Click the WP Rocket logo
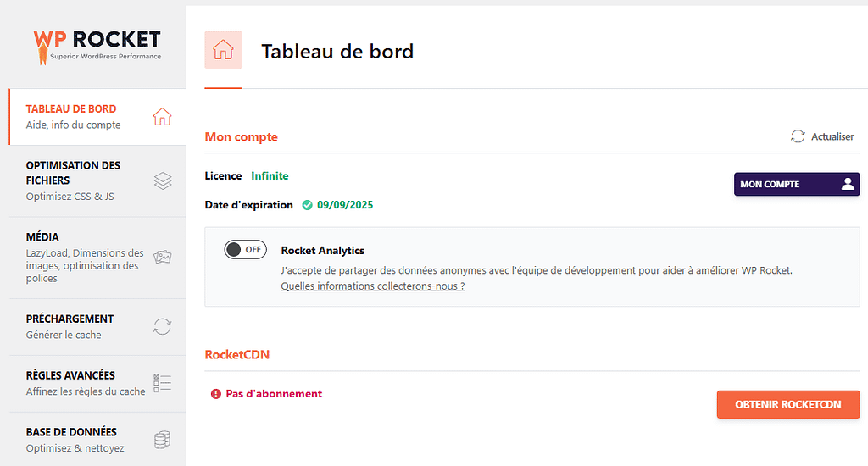 [97, 44]
